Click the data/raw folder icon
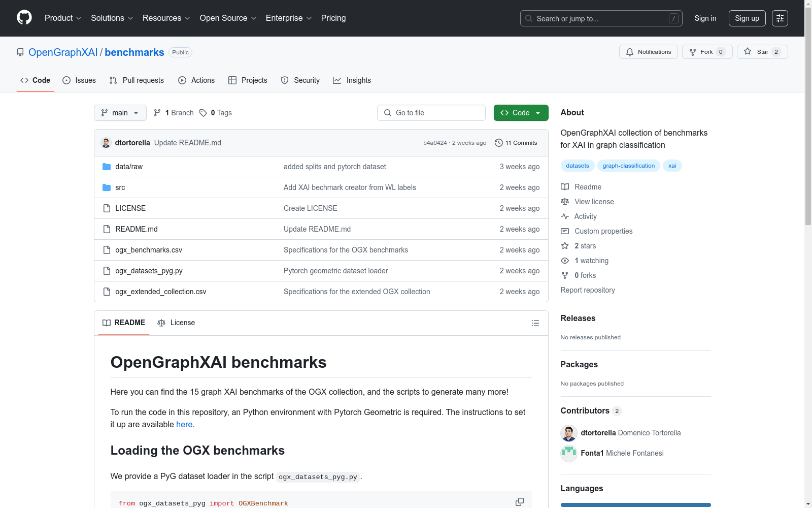Viewport: 812px width, 508px height. [107, 167]
